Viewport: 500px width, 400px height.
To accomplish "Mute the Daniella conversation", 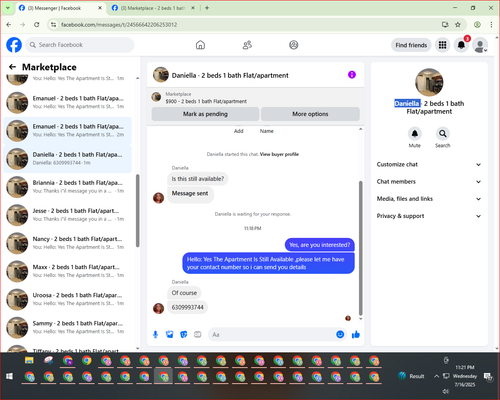I will (415, 134).
